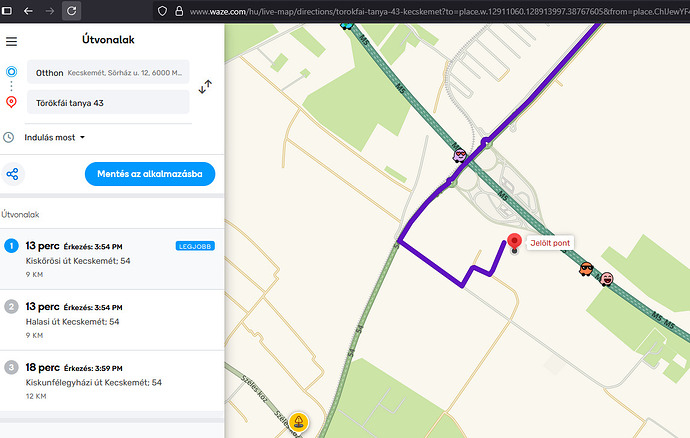Click the clock icon beside Indulás most
This screenshot has height=438, width=690.
coord(8,137)
